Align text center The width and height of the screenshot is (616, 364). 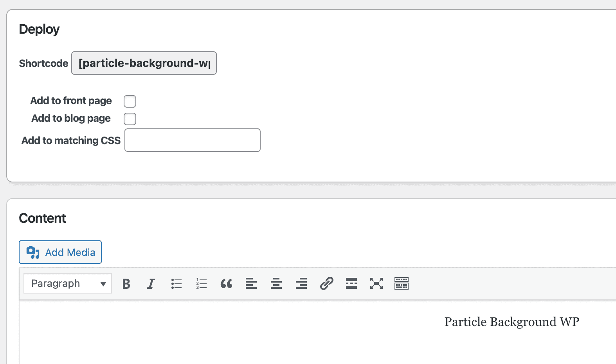coord(276,283)
